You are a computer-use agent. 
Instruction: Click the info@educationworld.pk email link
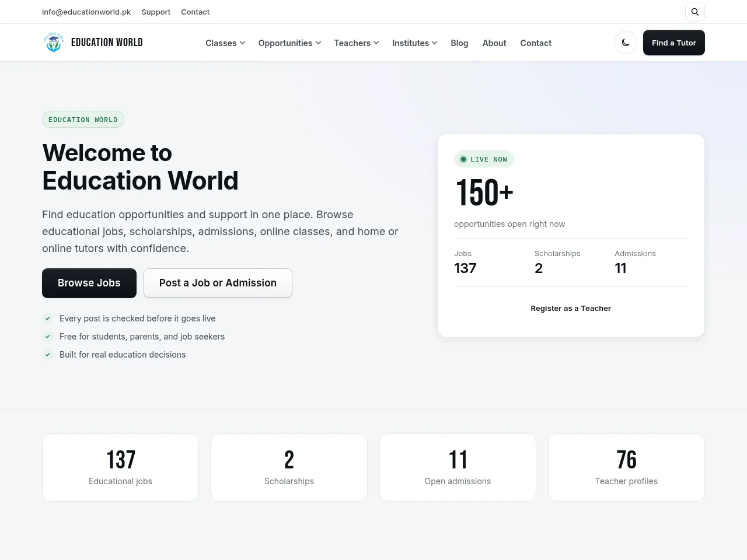pyautogui.click(x=86, y=12)
